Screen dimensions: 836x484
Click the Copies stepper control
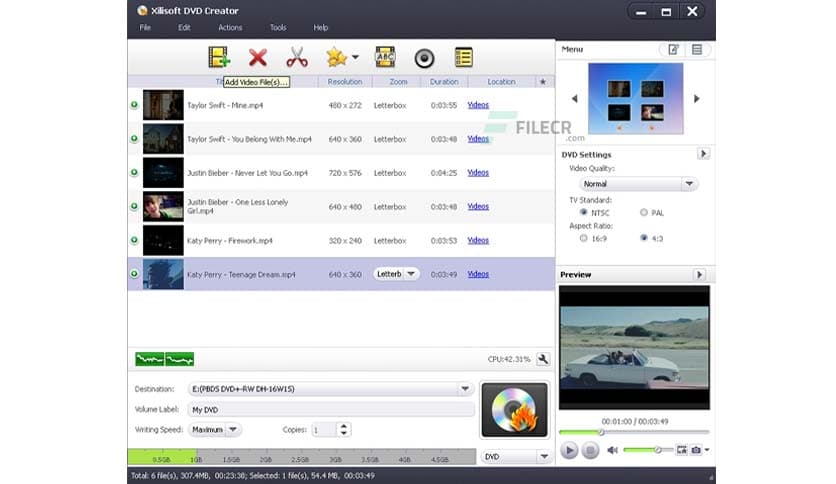tap(344, 430)
